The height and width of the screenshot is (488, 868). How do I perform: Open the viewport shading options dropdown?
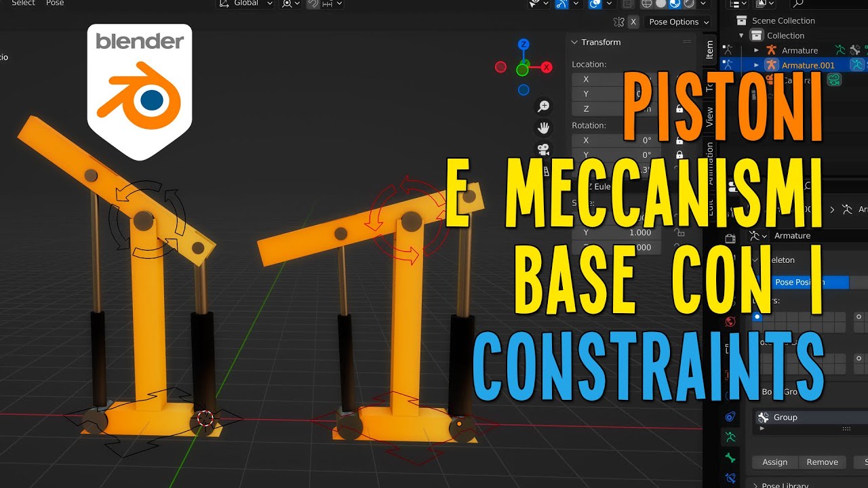pos(703,3)
